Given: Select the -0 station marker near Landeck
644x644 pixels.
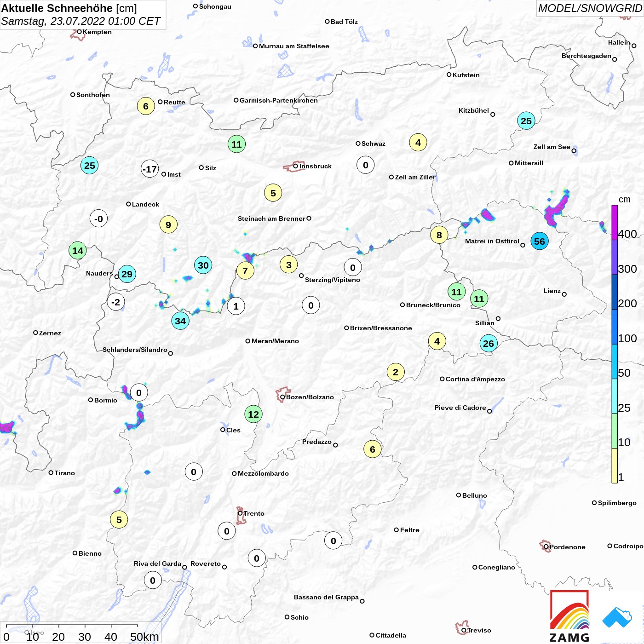Looking at the screenshot, I should pos(98,218).
